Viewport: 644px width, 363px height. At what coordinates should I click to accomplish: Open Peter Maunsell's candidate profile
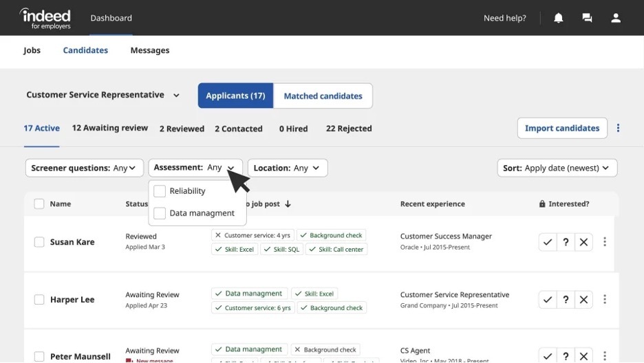(x=80, y=356)
